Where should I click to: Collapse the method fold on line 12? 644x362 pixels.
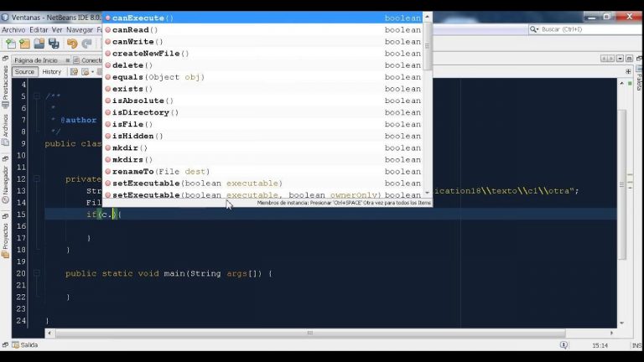click(37, 178)
